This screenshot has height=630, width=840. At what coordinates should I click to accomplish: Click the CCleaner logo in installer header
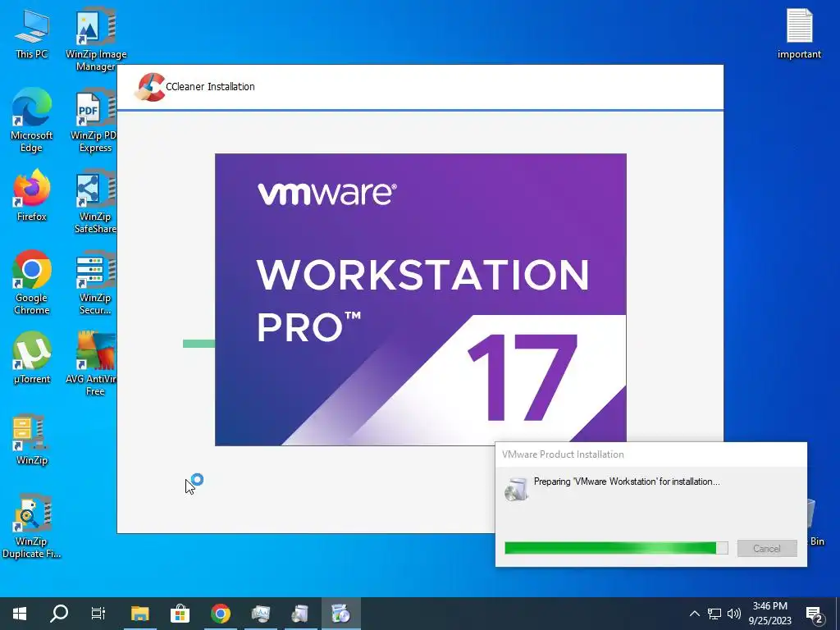tap(149, 87)
